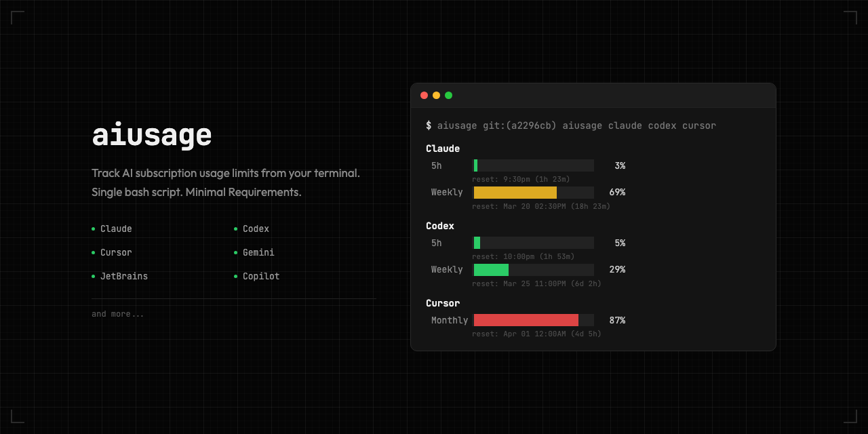Select Claude in the provider list
The image size is (868, 434).
point(116,229)
